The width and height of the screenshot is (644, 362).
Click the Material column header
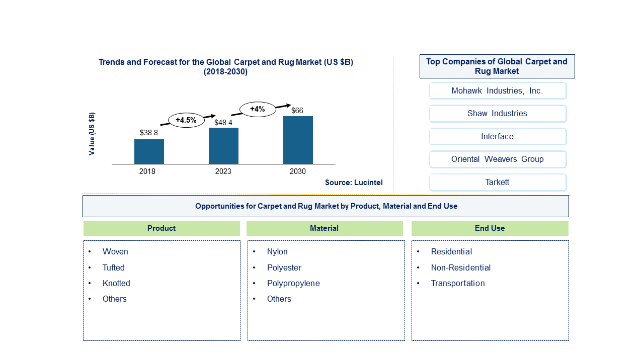point(325,228)
